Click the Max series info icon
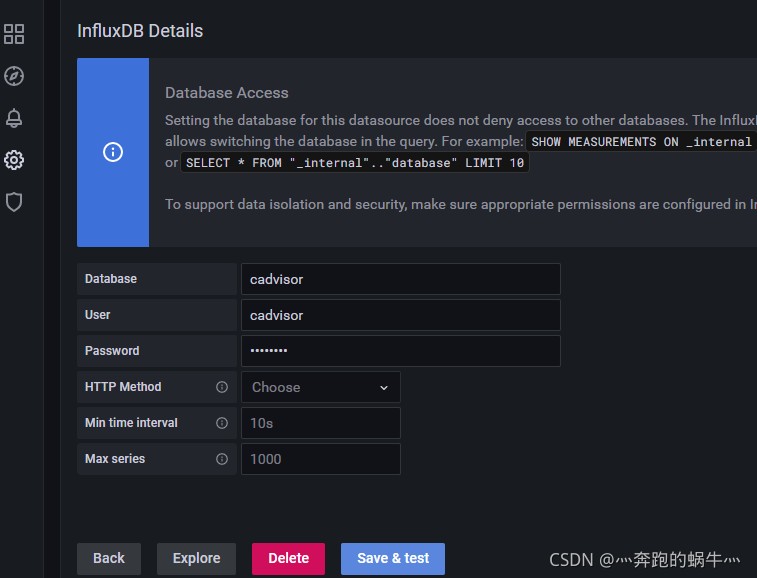The image size is (757, 578). [222, 459]
